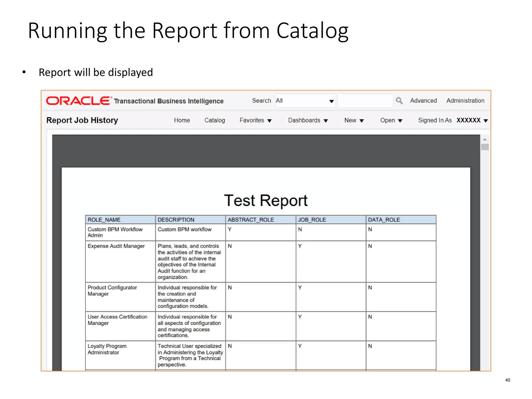Click the Oracle logo
The width and height of the screenshot is (532, 399).
(x=78, y=101)
